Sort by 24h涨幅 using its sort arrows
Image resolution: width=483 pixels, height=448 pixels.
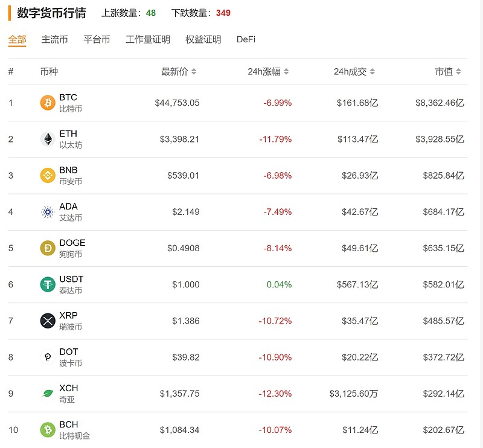[286, 72]
